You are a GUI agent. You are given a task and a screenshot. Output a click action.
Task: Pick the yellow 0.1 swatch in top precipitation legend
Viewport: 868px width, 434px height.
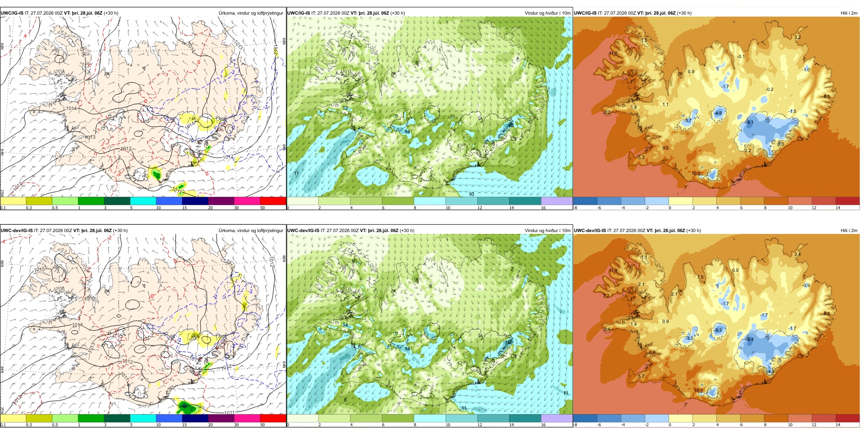point(13,201)
